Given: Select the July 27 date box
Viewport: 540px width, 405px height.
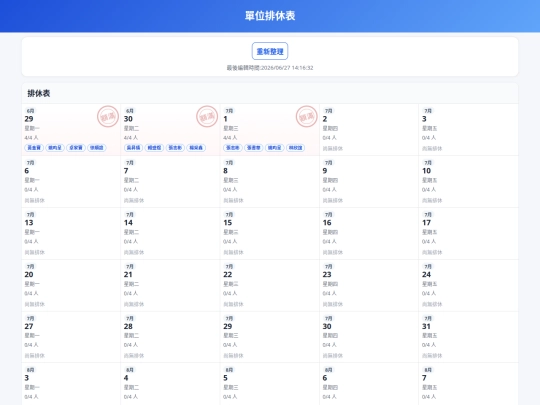Looking at the screenshot, I should 71,337.
